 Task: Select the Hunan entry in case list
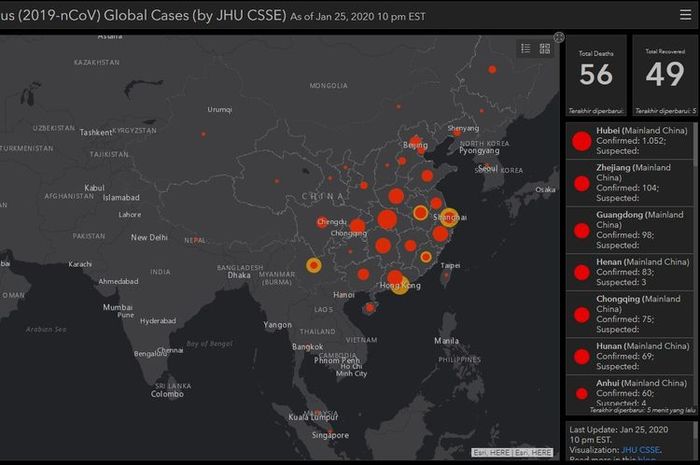[x=628, y=355]
